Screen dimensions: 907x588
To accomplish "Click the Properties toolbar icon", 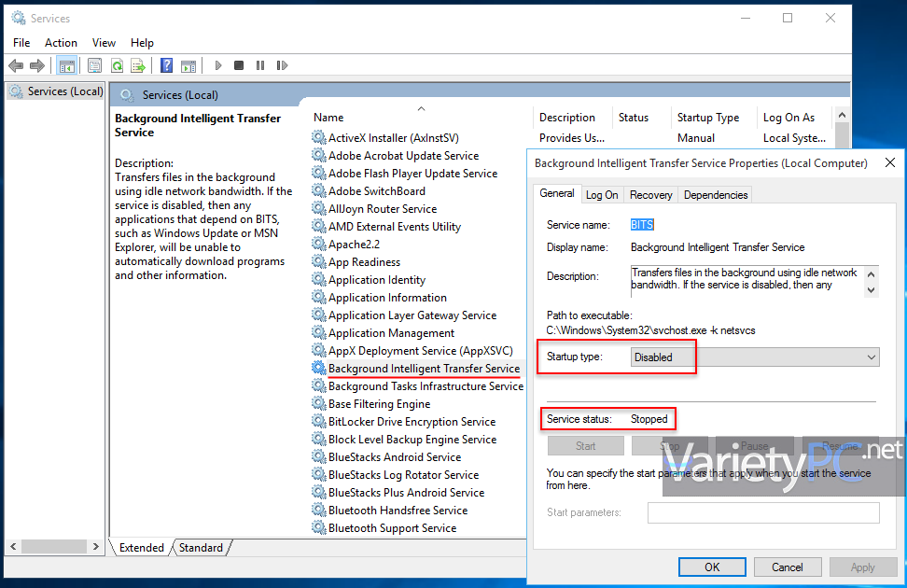I will 95,65.
